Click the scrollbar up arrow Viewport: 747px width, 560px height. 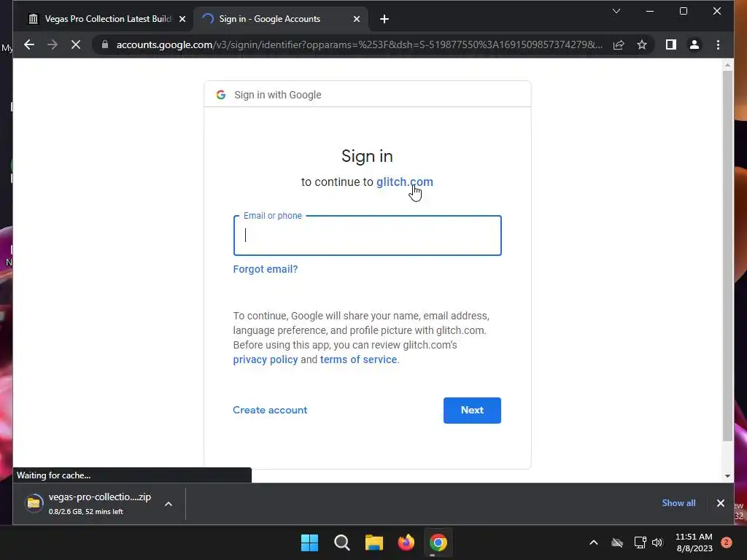[727, 64]
